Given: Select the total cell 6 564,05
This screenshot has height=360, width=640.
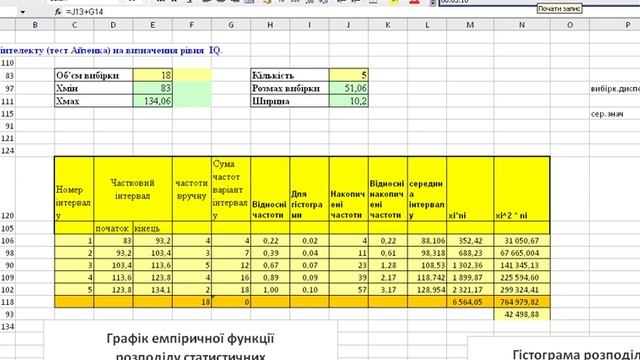Looking at the screenshot, I should point(470,302).
